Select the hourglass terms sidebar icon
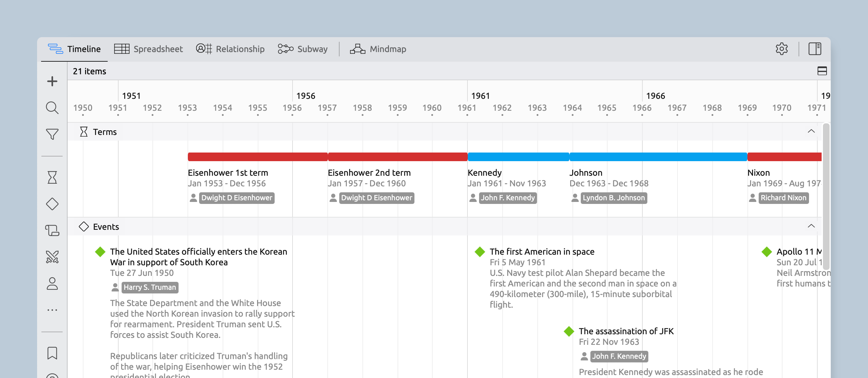The image size is (868, 378). coord(52,177)
